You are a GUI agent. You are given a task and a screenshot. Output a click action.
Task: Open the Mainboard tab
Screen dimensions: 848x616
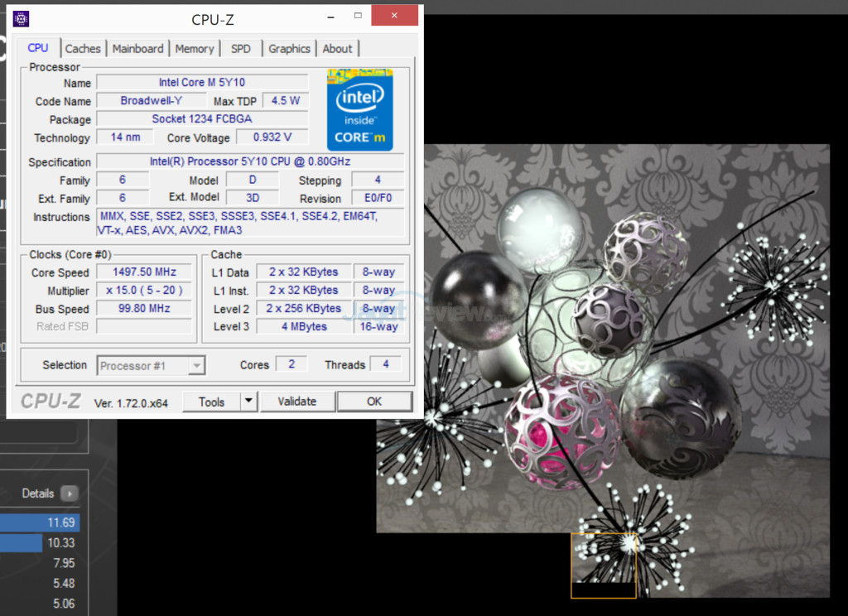(137, 49)
